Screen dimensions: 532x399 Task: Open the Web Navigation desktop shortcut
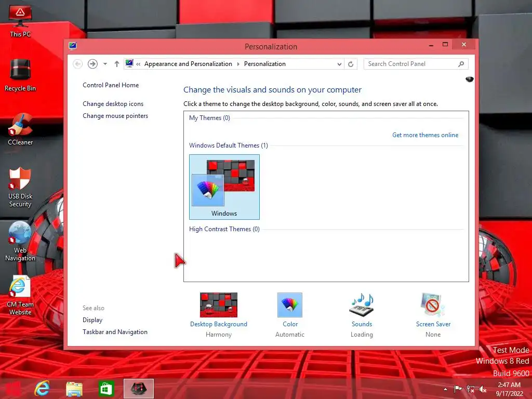point(20,241)
